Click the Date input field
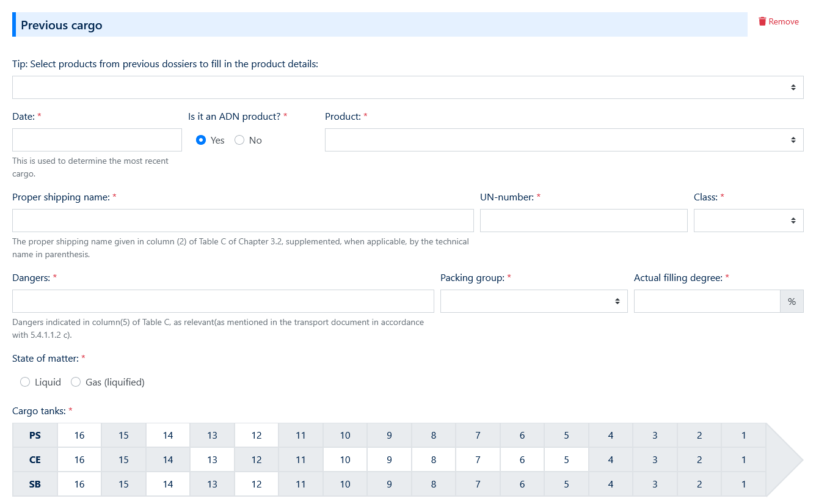 click(x=97, y=140)
